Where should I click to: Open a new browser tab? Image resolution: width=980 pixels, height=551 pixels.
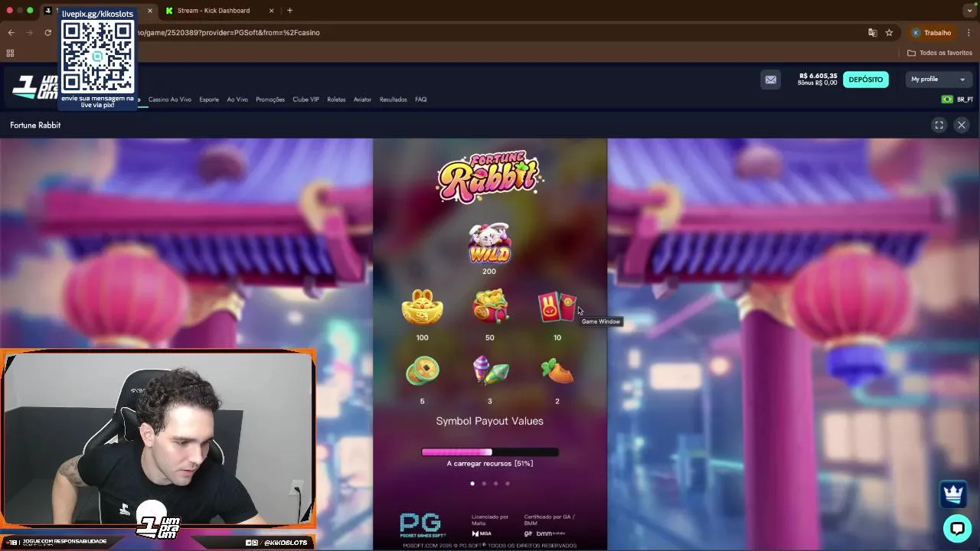[x=289, y=11]
